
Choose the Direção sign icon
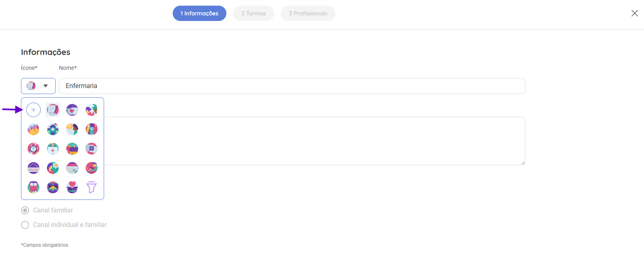[x=33, y=168]
